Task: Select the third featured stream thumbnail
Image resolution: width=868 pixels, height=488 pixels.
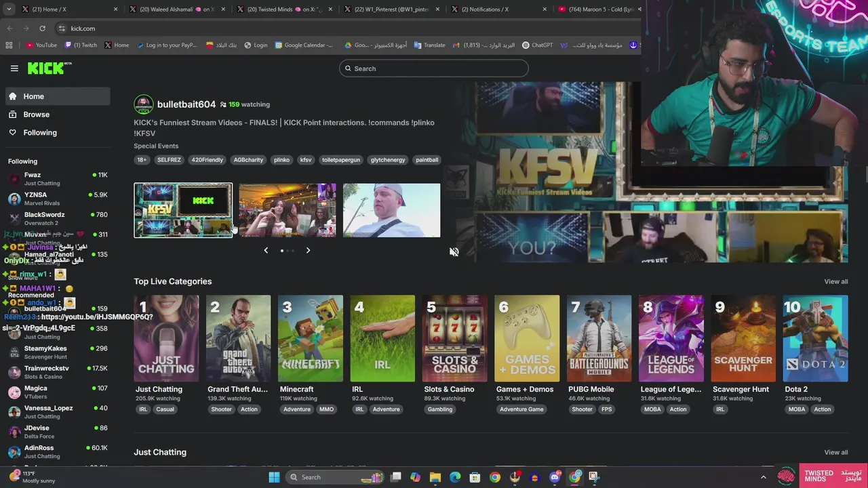Action: (391, 210)
